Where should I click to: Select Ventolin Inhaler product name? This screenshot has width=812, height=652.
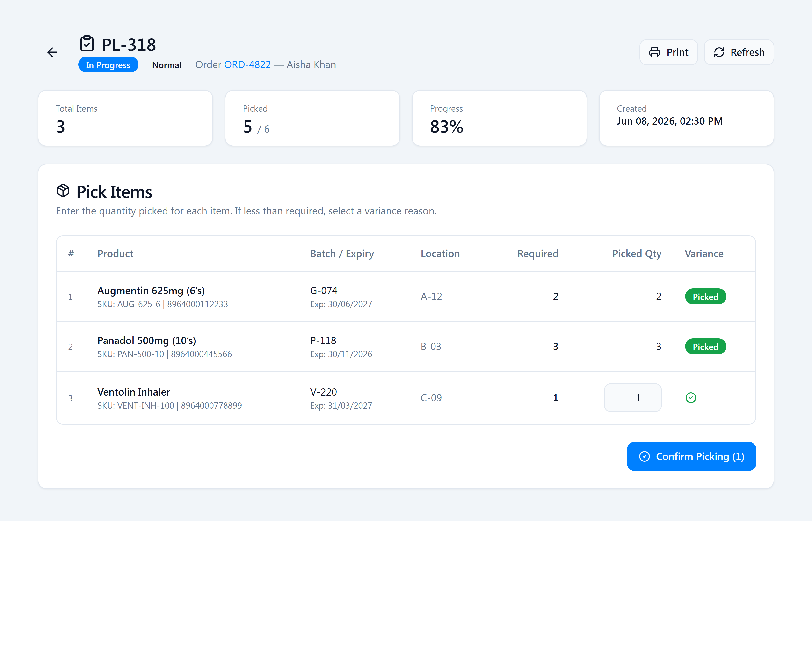click(x=134, y=392)
